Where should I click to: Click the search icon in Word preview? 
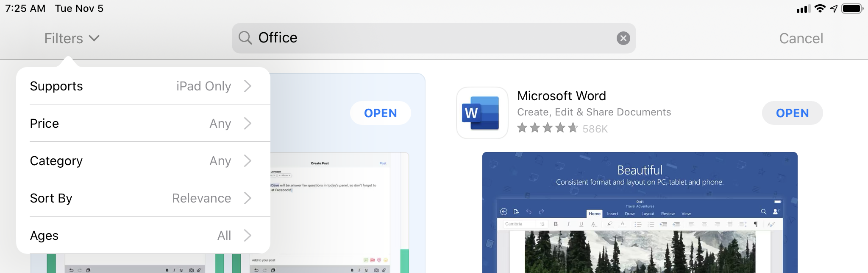pyautogui.click(x=763, y=211)
